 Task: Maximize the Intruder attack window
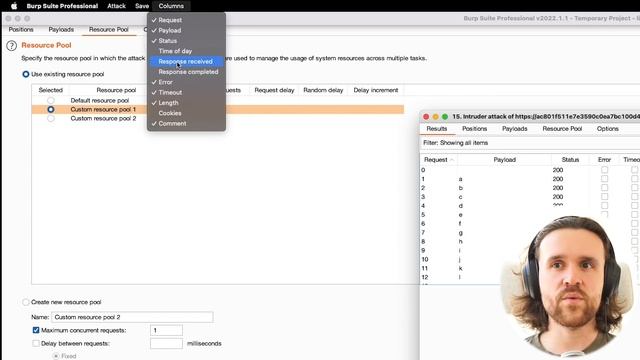[445, 117]
